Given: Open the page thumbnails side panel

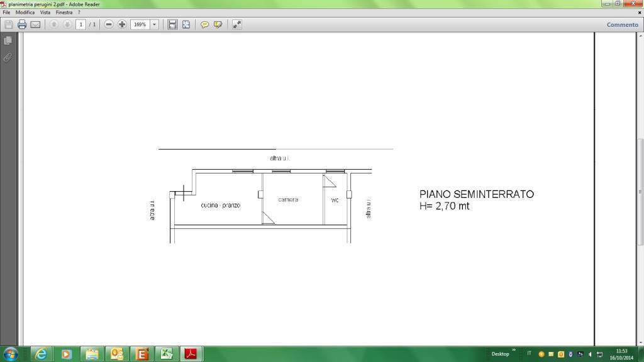Looking at the screenshot, I should (8, 40).
